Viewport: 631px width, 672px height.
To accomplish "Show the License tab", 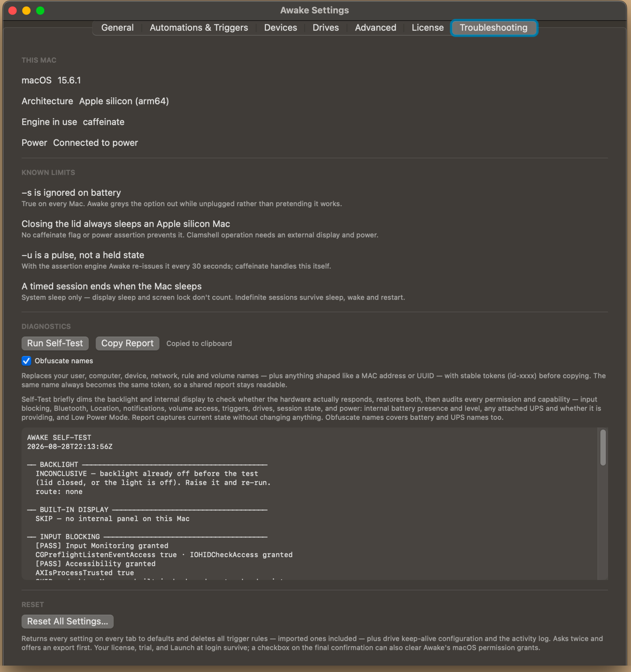I will pyautogui.click(x=428, y=28).
